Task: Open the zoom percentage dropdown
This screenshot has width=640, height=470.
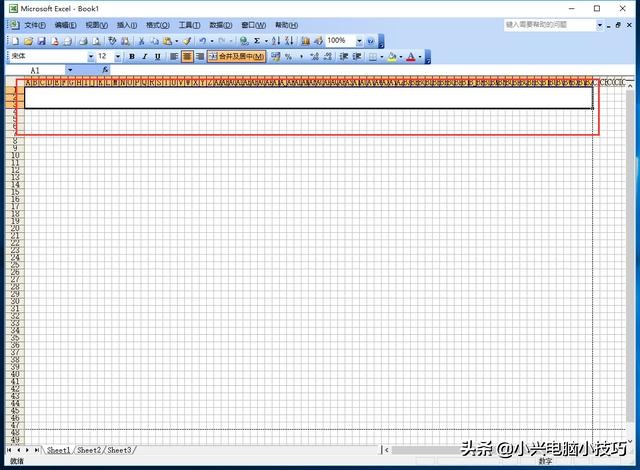Action: coord(359,41)
